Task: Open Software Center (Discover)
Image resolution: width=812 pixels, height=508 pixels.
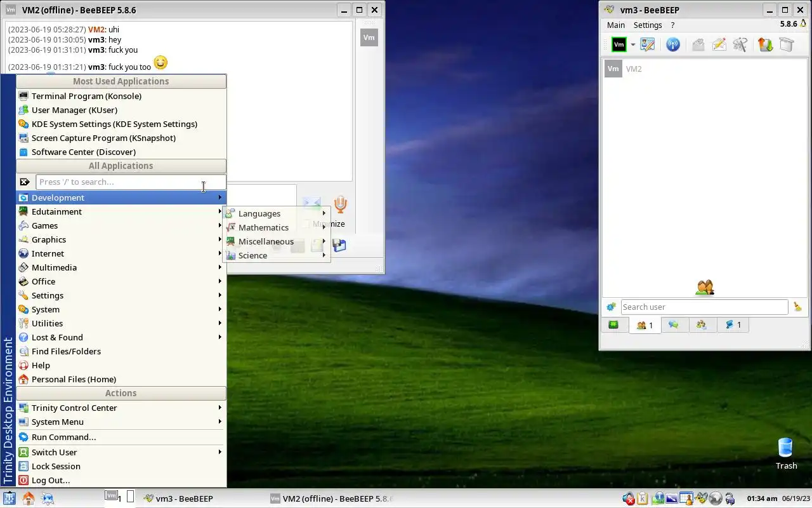Action: tap(121, 152)
